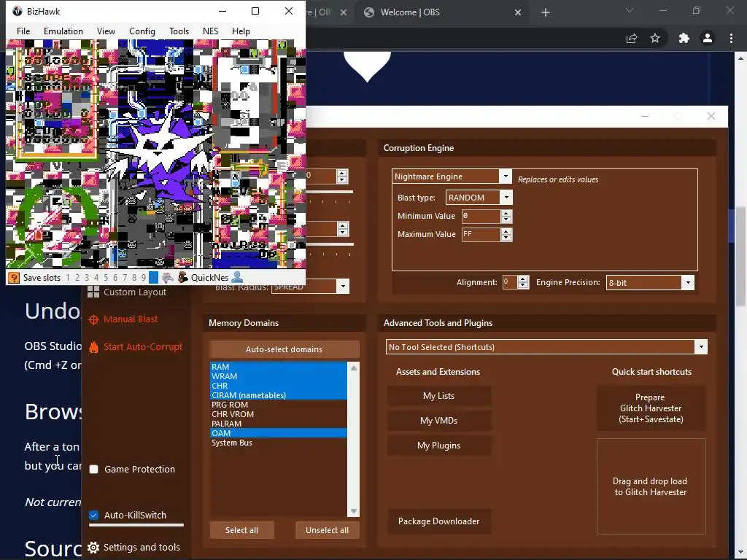Open the Emulation menu in BizHawk

[63, 31]
